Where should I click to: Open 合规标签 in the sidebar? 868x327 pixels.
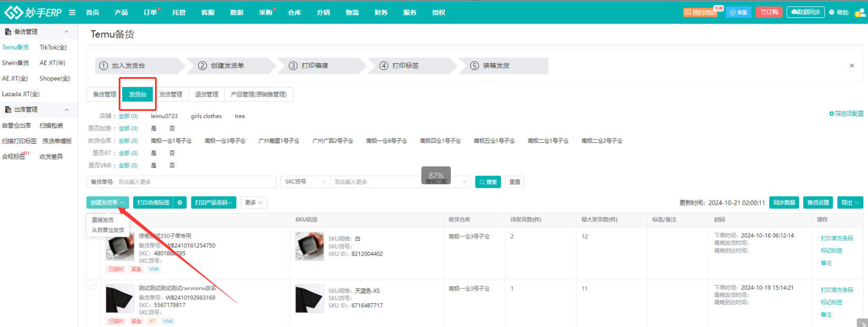[14, 157]
